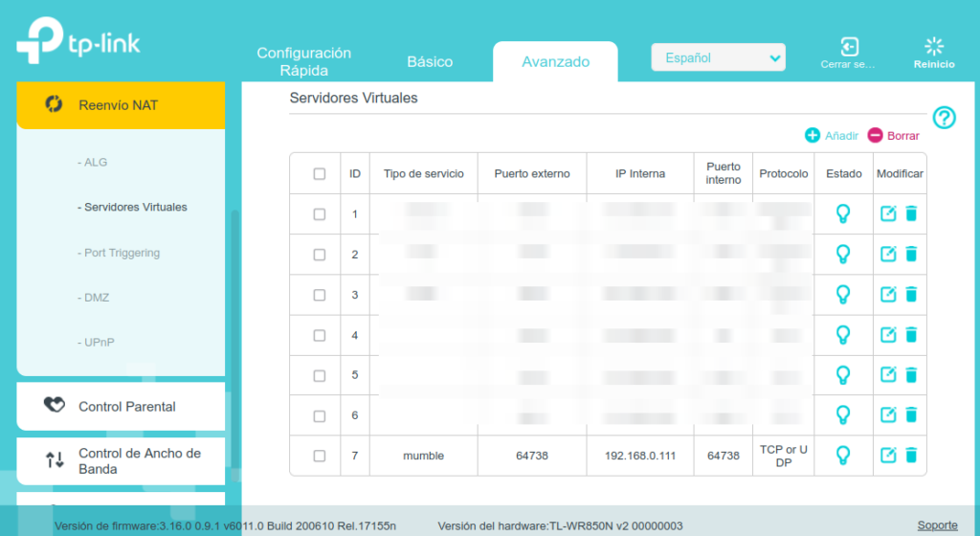Click the 192.168.0.111 internal IP cell

click(640, 456)
